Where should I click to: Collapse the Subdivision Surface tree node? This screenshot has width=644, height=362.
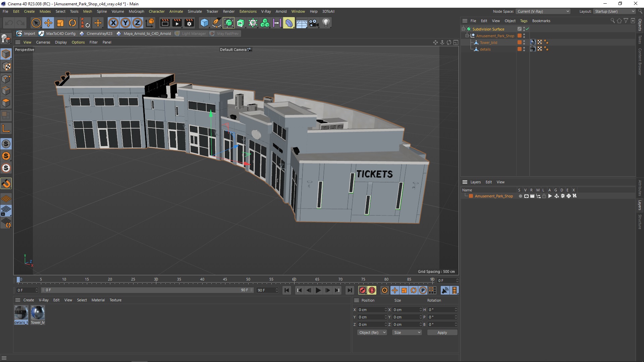click(463, 29)
